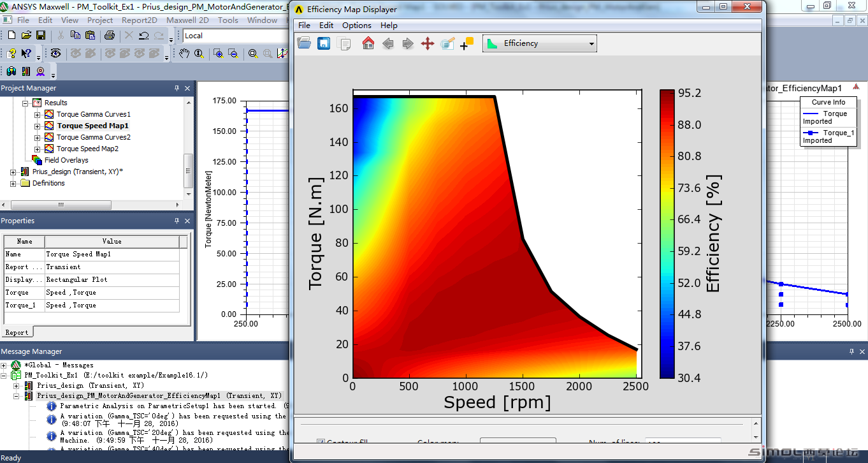Create new project in Maxwell toolbar
This screenshot has height=463, width=868.
(11, 35)
